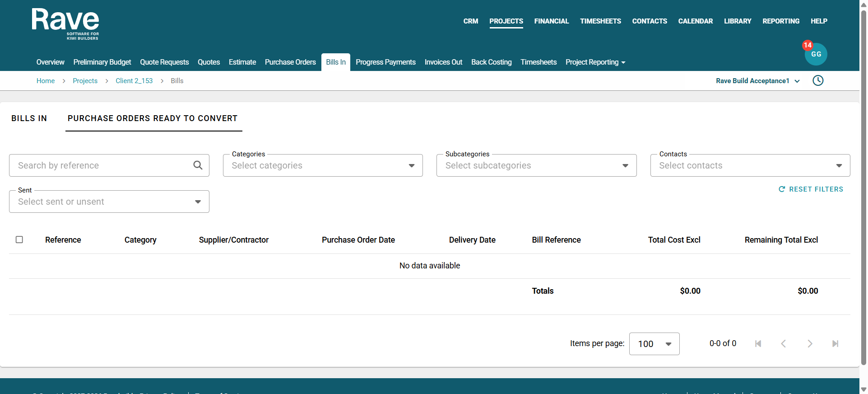868x394 pixels.
Task: Switch to the Bills In tab
Action: (29, 118)
